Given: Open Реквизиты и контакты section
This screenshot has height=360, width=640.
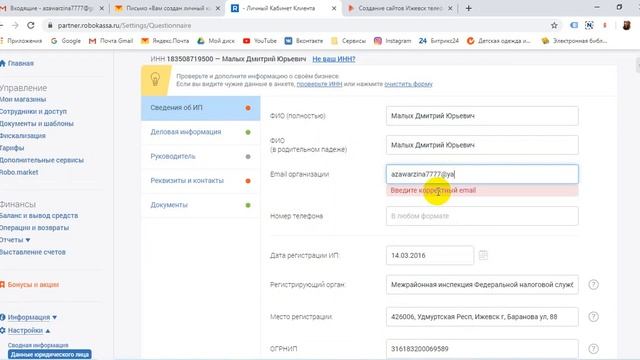Looking at the screenshot, I should point(200,180).
